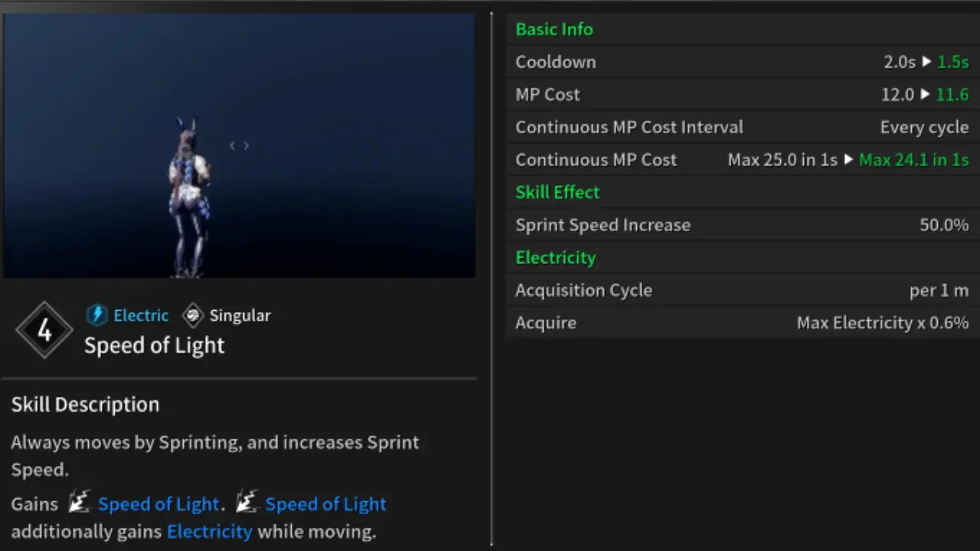The height and width of the screenshot is (551, 980).
Task: Select the Electric element icon
Action: [x=97, y=315]
